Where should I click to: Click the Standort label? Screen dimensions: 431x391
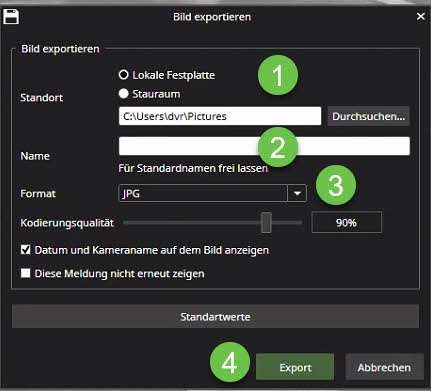(42, 98)
